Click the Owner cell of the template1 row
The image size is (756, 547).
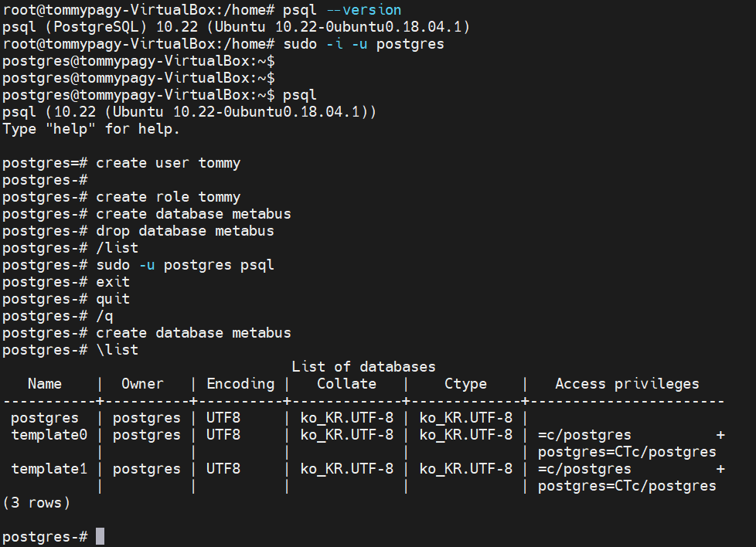(147, 469)
